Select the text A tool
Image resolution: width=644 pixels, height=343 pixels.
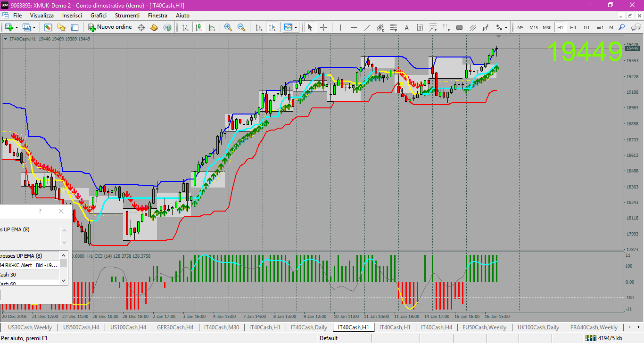coord(406,27)
